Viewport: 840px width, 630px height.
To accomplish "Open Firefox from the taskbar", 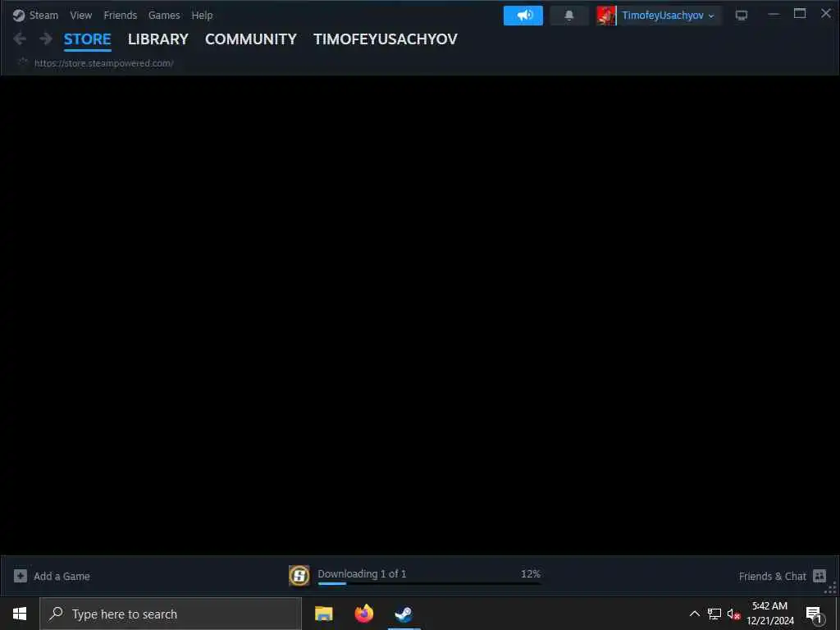I will pyautogui.click(x=363, y=614).
